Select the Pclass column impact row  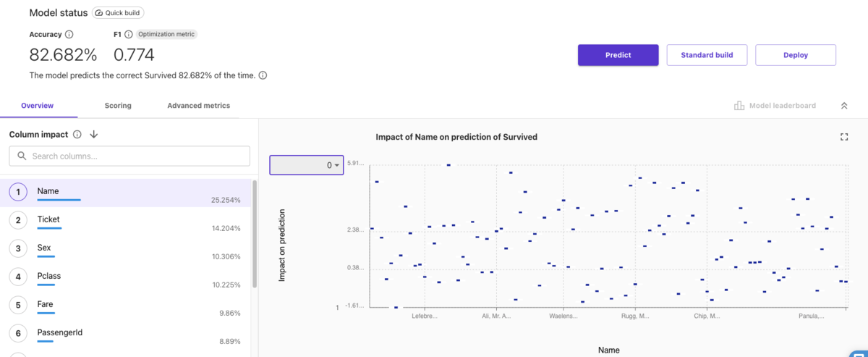125,279
